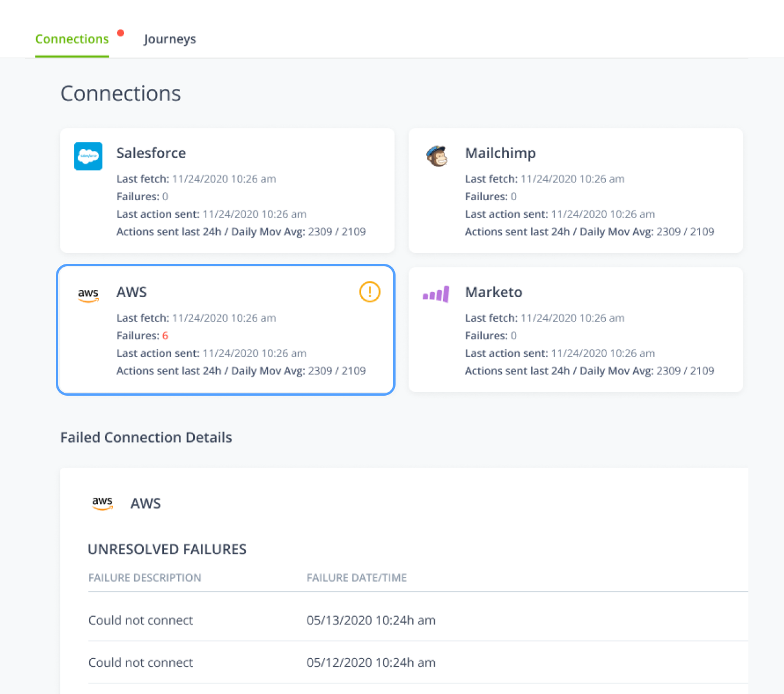The height and width of the screenshot is (694, 784).
Task: Click the AWS Last fetch timestamp
Action: 224,318
